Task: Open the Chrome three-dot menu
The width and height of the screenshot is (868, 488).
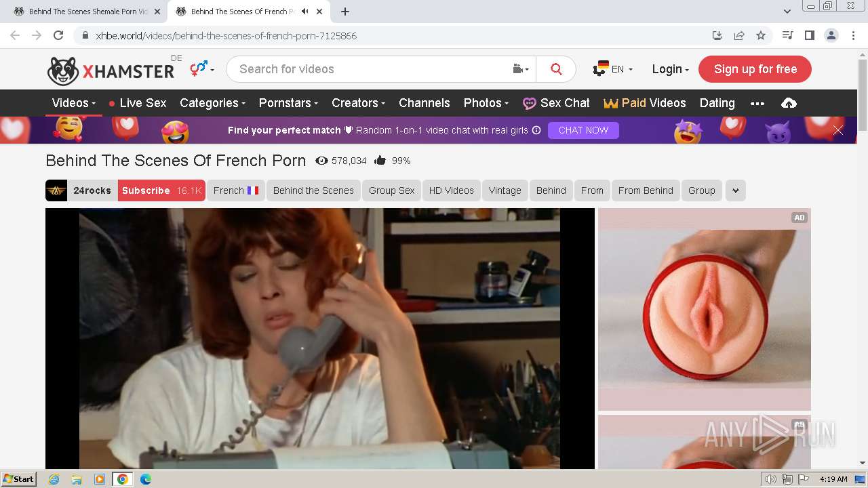Action: click(853, 35)
